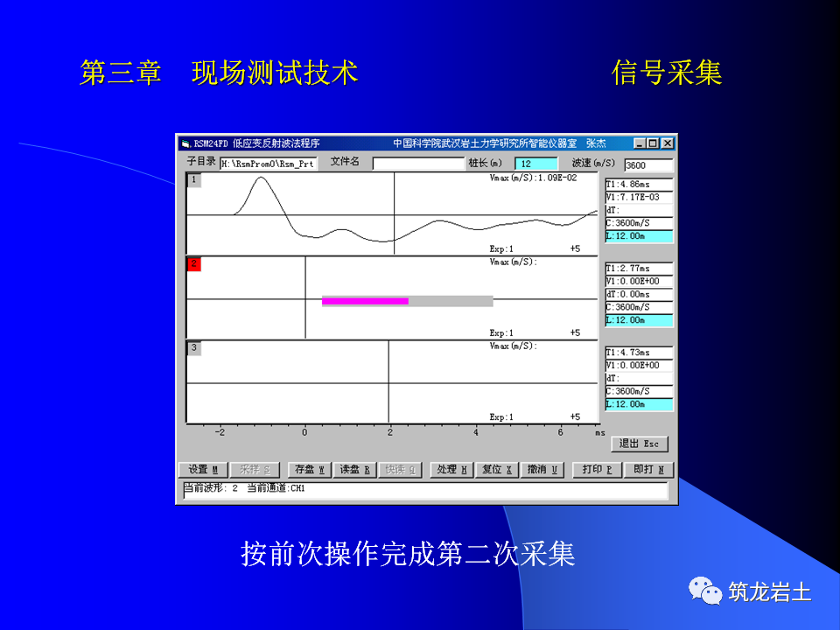The height and width of the screenshot is (630, 840).
Task: Click the greyed 快读 Q button
Action: tap(400, 470)
